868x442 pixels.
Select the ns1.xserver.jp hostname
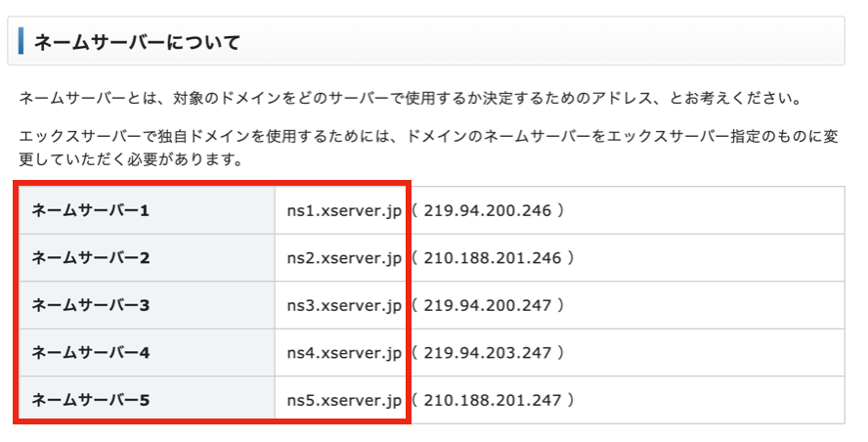coord(344,211)
